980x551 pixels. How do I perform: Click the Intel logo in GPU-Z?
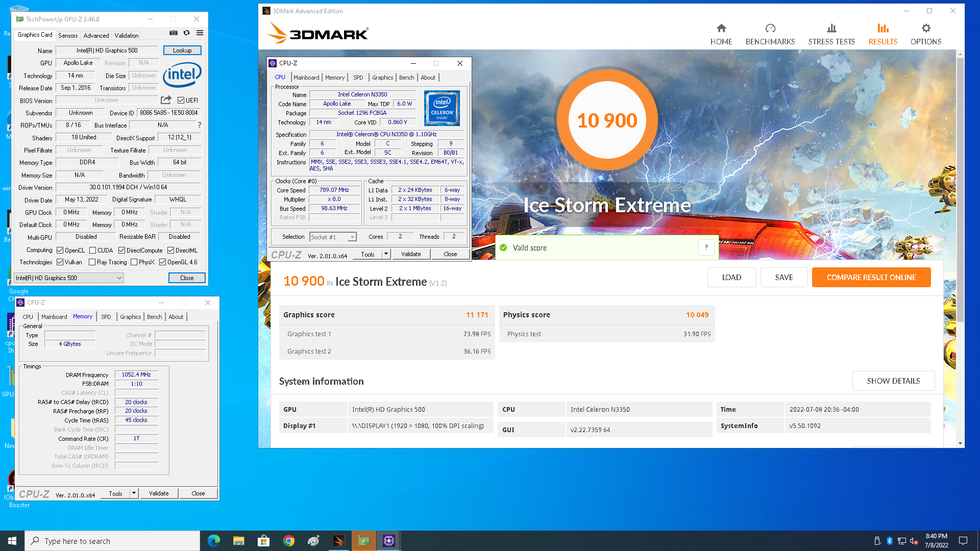pyautogui.click(x=182, y=75)
